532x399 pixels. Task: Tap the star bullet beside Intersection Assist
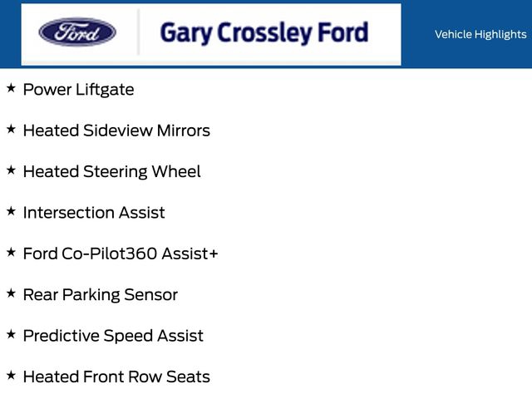click(x=11, y=211)
